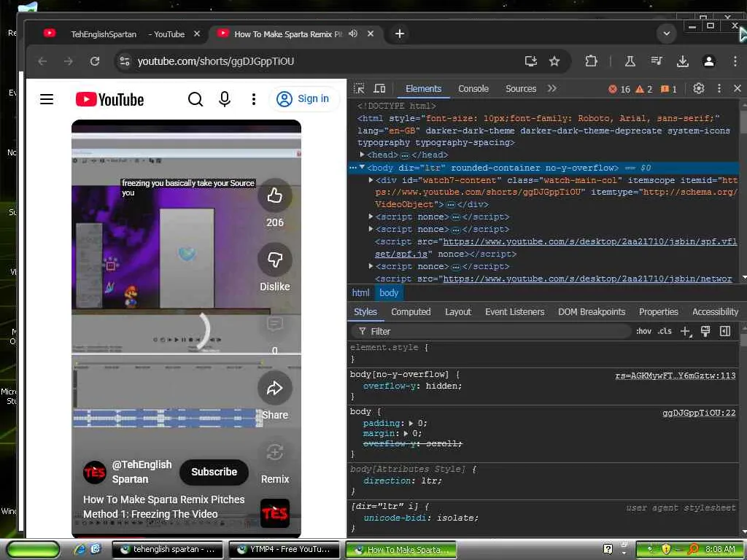Mute the Sparta Remix tab audio

[353, 34]
